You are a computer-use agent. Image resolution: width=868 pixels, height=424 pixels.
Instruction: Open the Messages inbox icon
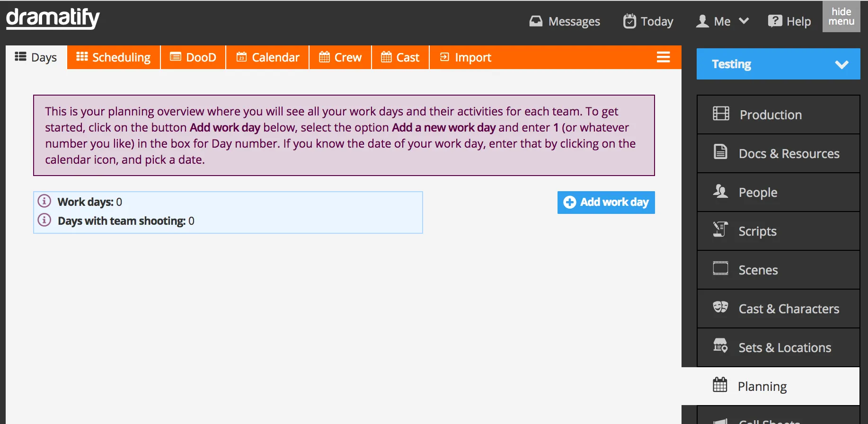coord(536,21)
